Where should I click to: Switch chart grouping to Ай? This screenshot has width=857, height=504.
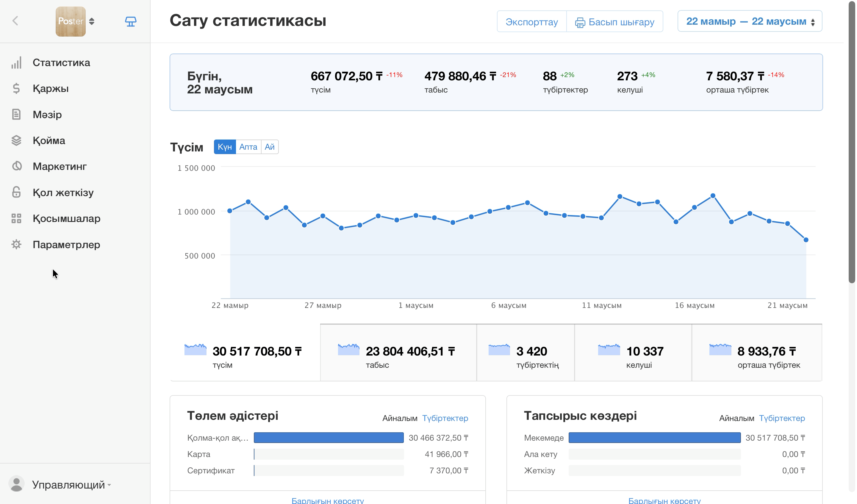(x=270, y=147)
